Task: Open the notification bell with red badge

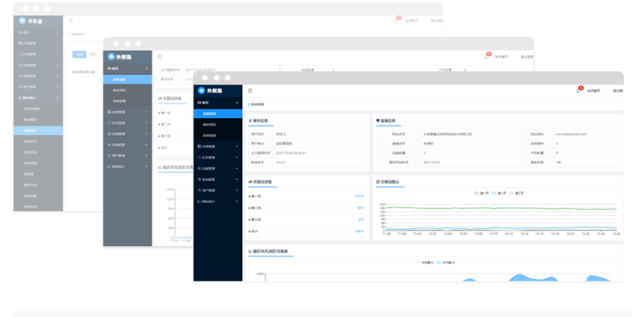Action: 577,90
